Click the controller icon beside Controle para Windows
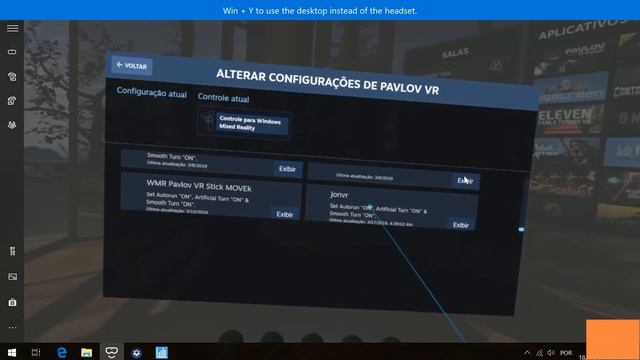The image size is (640, 360). pos(208,121)
